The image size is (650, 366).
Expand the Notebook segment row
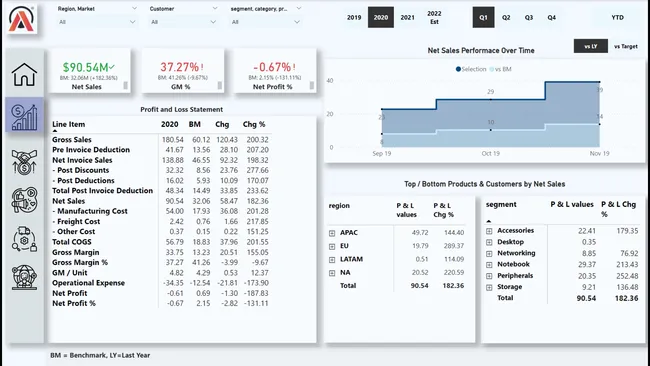coord(489,264)
